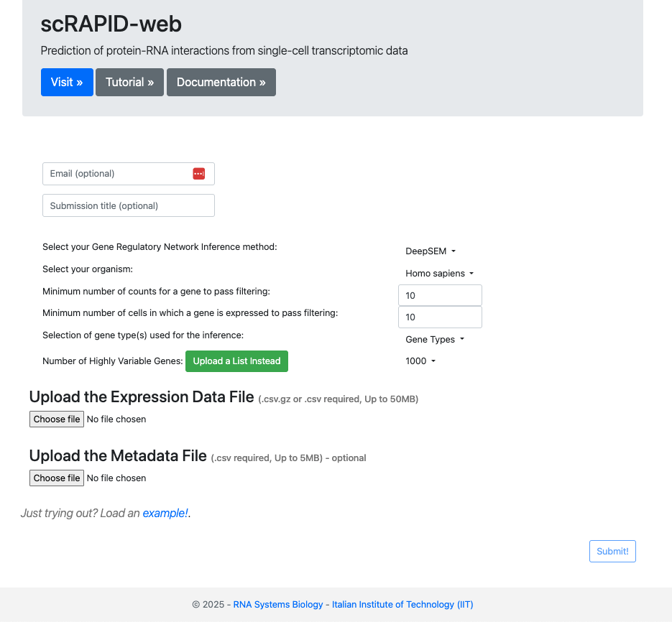672x622 pixels.
Task: Choose file for Expression Data upload
Action: (x=57, y=419)
